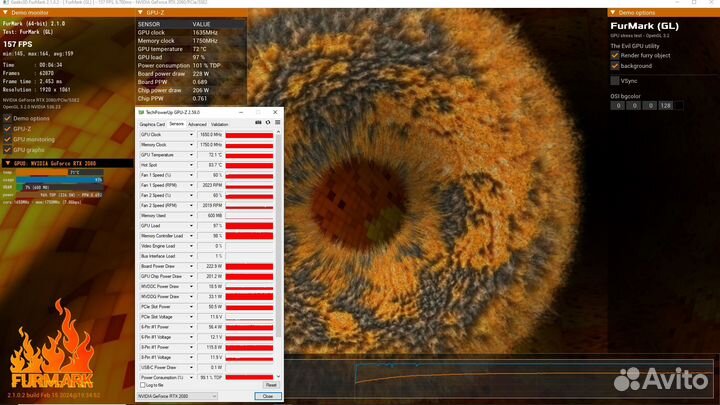Click the 8-Pin #1 Power graph bar
This screenshot has width=720, height=405.
click(249, 347)
